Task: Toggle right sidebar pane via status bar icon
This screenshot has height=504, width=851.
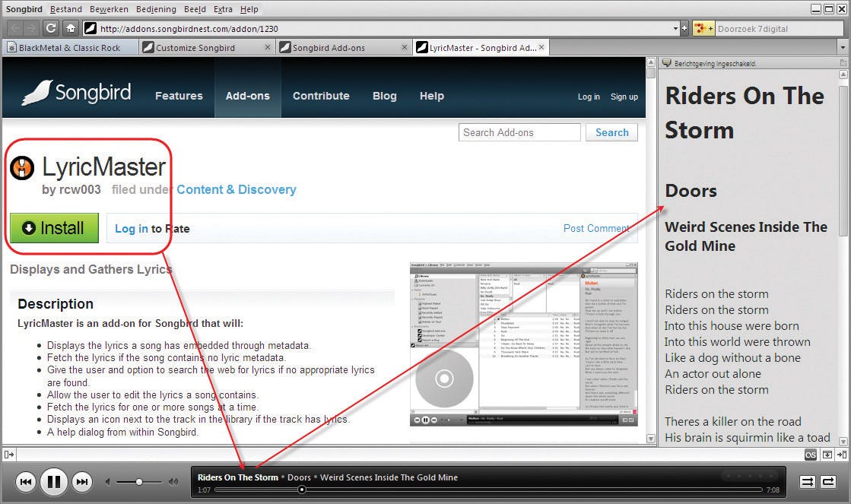Action: [842, 455]
